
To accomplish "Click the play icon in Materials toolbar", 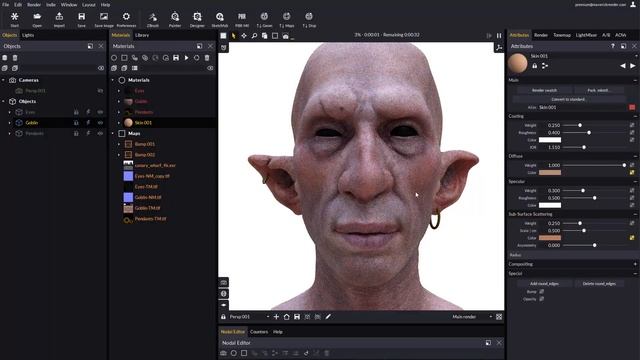I will coord(187,58).
